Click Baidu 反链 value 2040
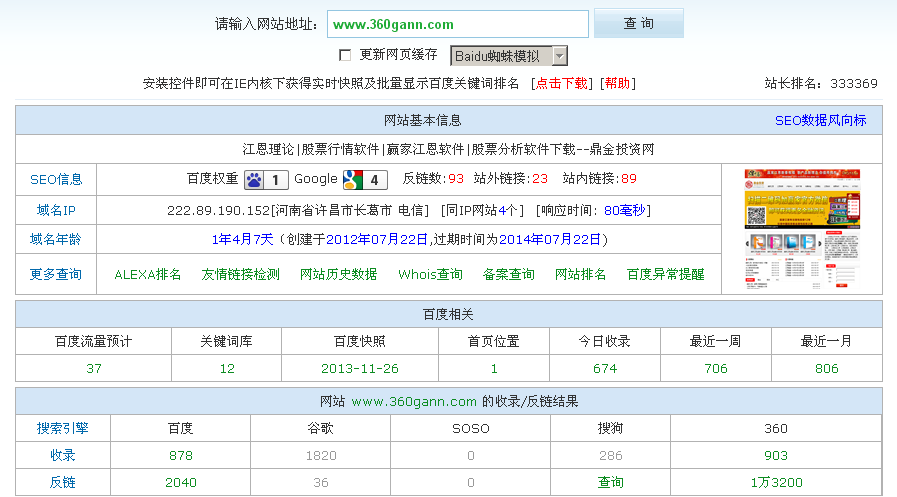Image resolution: width=897 pixels, height=497 pixels. coord(181,483)
